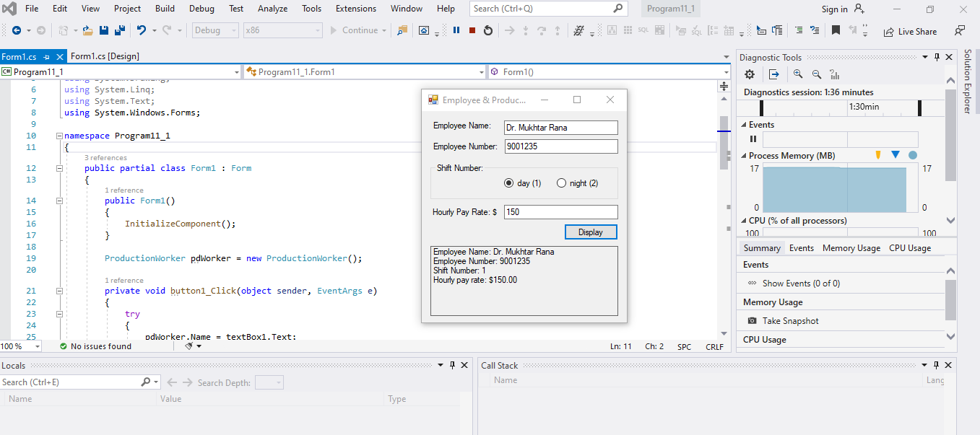Image resolution: width=980 pixels, height=435 pixels.
Task: Click the Diagnostic Tools timeline ruler at 1:30min
Action: [x=864, y=107]
